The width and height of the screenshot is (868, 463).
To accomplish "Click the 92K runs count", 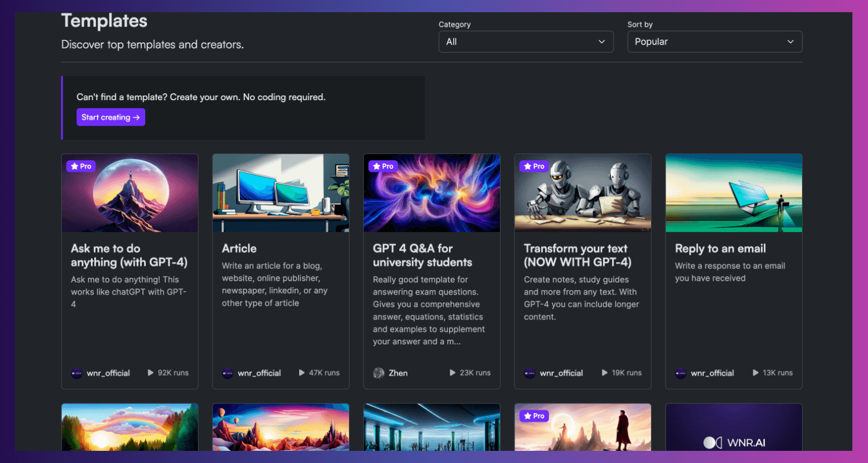I will tap(173, 373).
